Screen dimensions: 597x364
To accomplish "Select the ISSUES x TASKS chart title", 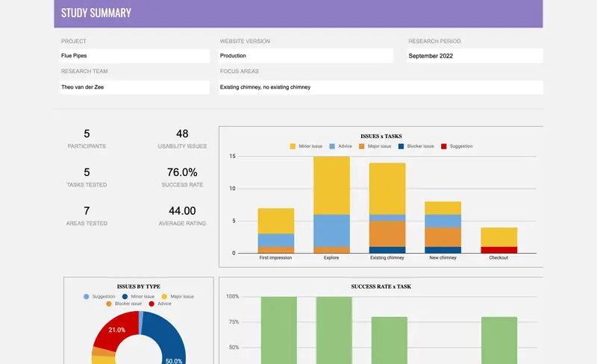I will point(381,136).
